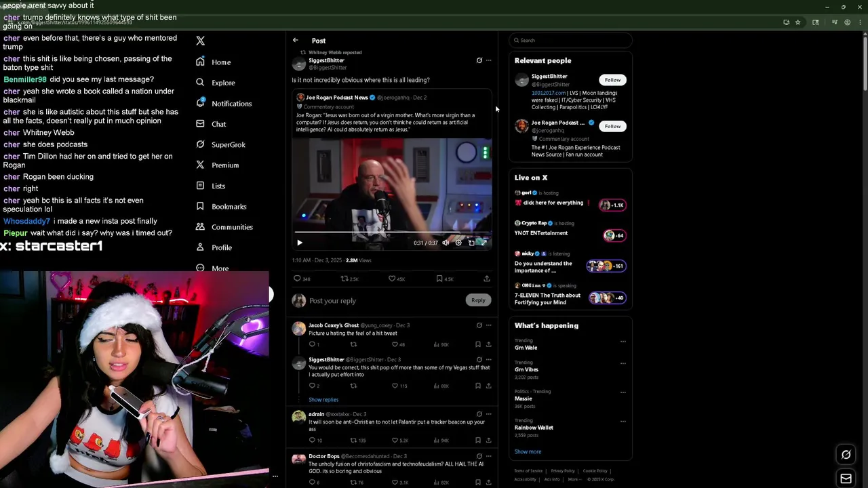Follow Joe Rogan Podcast in Relevant people

tap(612, 126)
